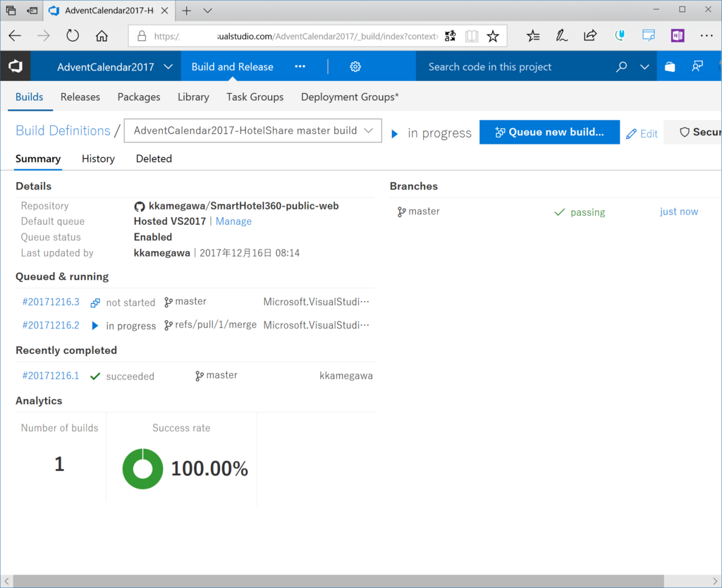Expand search options chevron
722x588 pixels.
644,67
